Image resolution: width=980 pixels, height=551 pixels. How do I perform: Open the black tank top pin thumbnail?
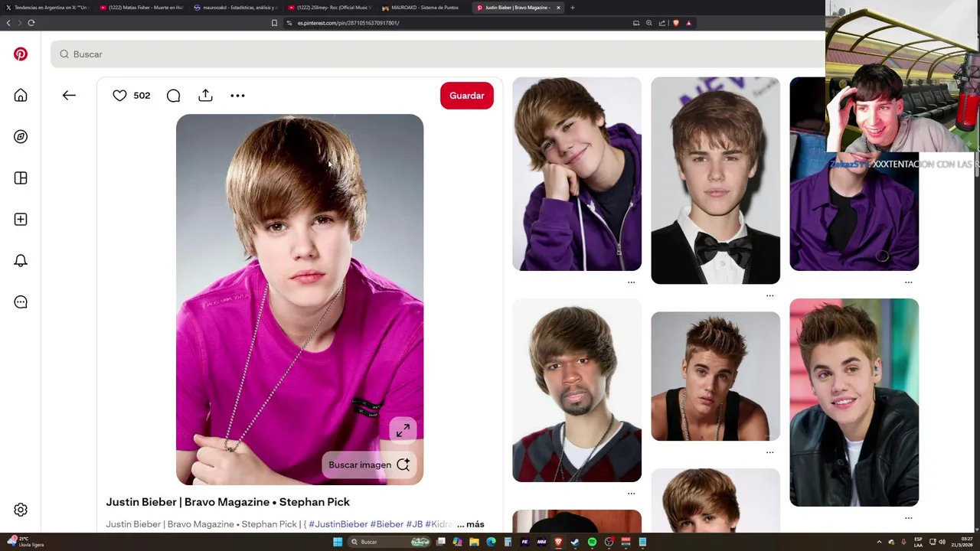pyautogui.click(x=716, y=377)
